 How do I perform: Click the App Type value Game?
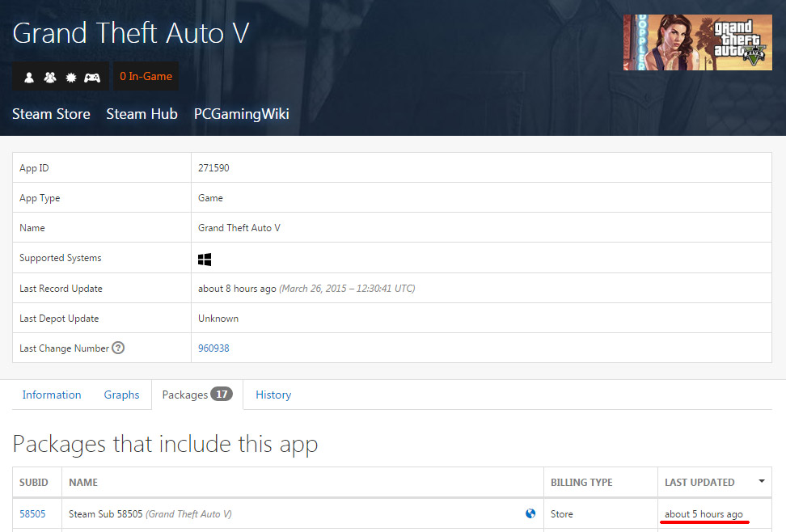(210, 198)
